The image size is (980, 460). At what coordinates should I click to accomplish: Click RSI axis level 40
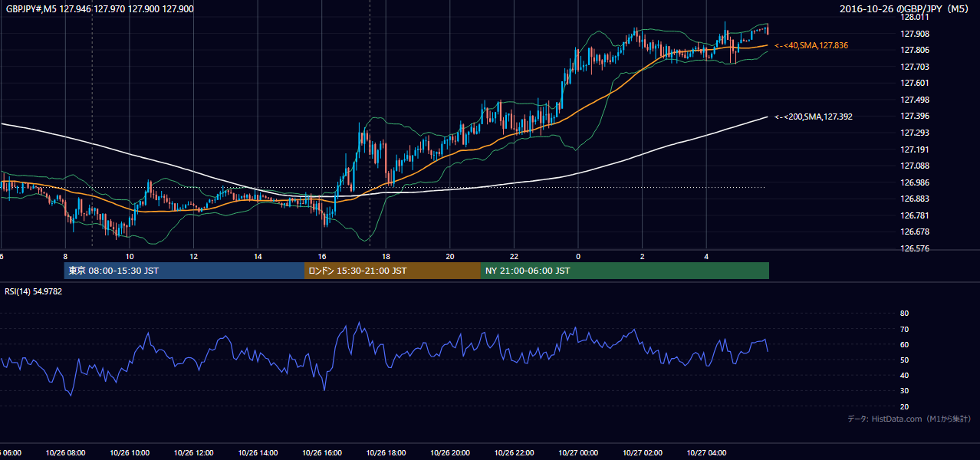[x=904, y=375]
